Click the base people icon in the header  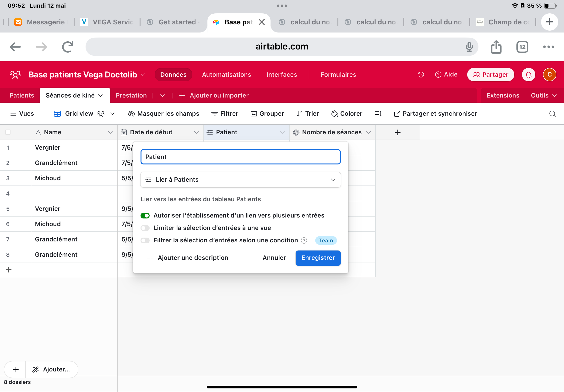point(15,74)
